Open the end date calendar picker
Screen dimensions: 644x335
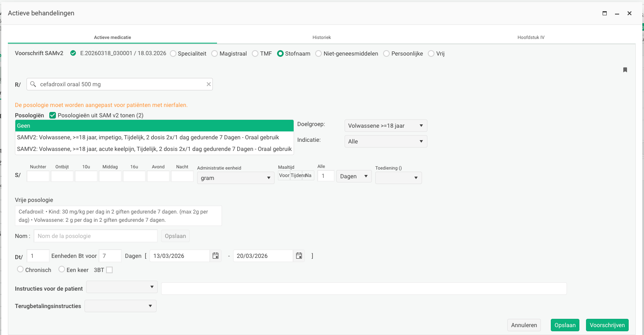[299, 256]
